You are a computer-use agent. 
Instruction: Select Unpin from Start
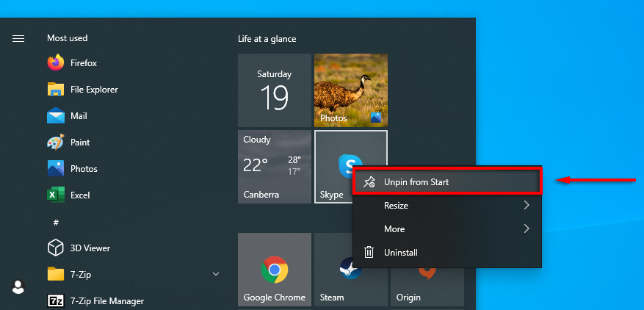(447, 181)
